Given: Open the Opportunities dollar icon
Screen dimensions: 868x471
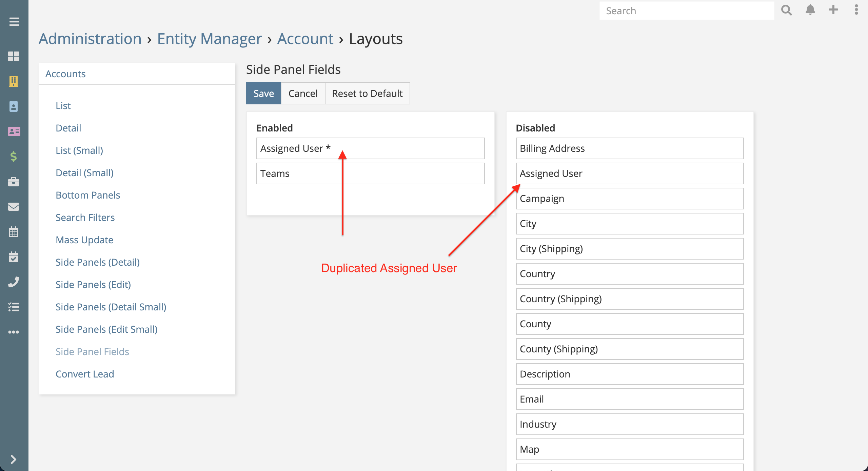Looking at the screenshot, I should (14, 156).
